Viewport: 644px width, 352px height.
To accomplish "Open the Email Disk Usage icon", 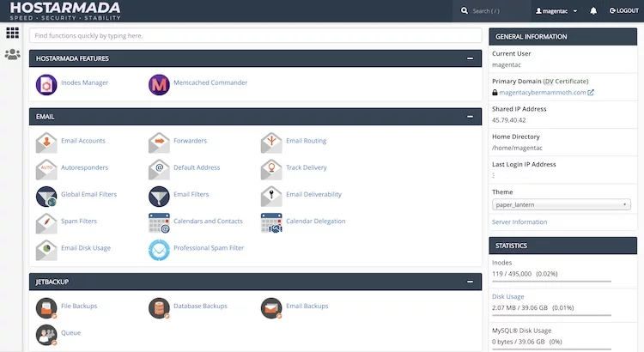I will point(46,250).
